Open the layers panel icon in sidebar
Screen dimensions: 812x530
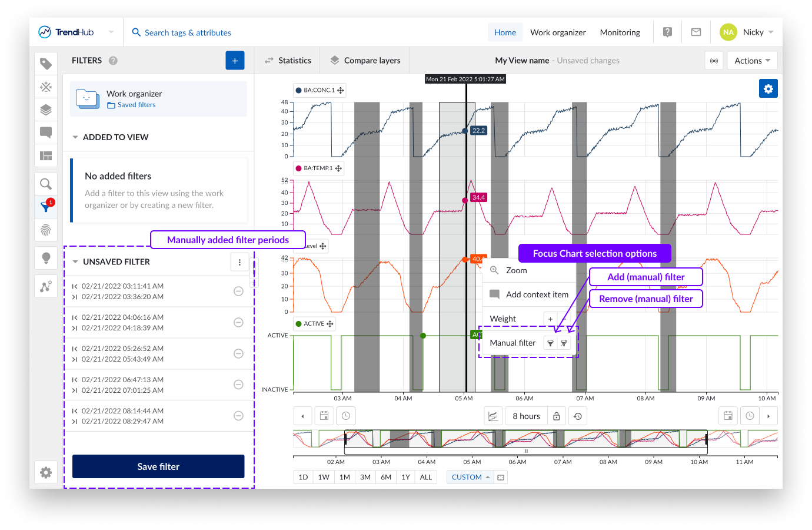[x=46, y=110]
